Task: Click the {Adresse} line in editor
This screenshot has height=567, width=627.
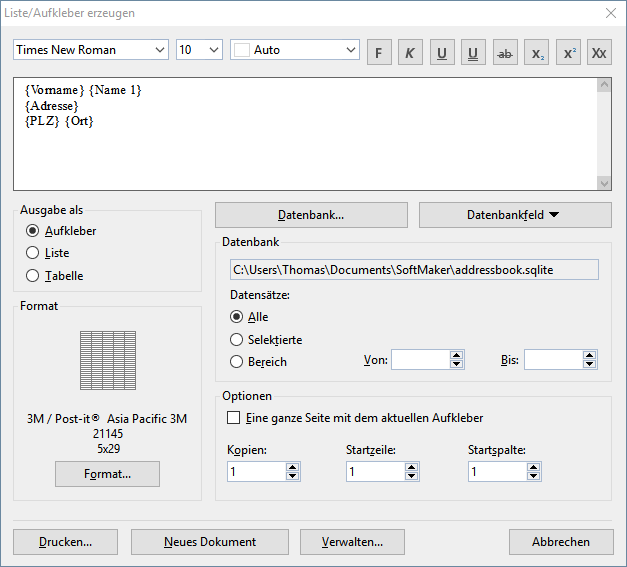Action: coord(52,106)
